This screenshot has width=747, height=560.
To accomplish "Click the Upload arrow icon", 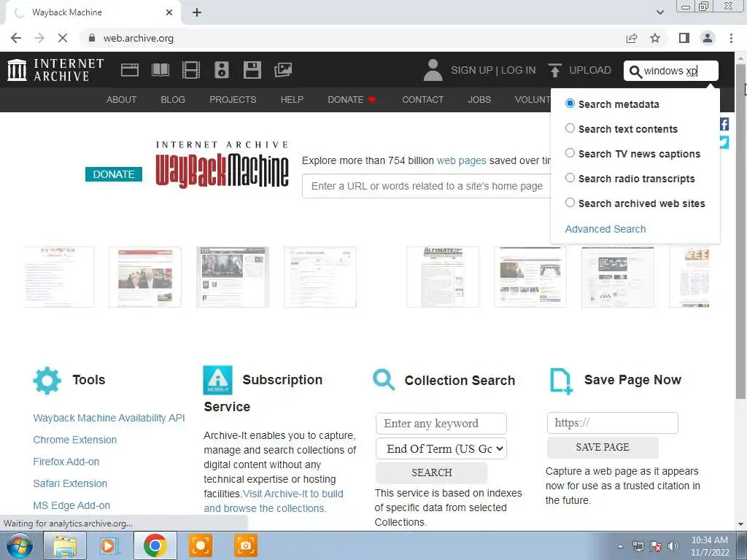I will tap(554, 70).
